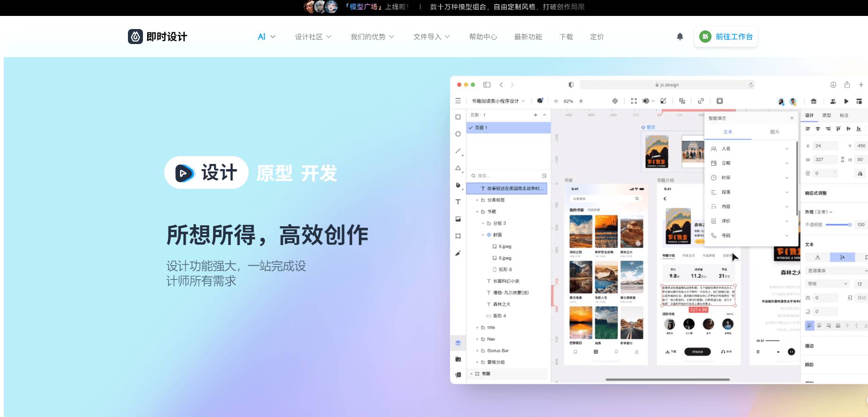
Task: Collapse the 书籍 folder
Action: click(x=477, y=212)
